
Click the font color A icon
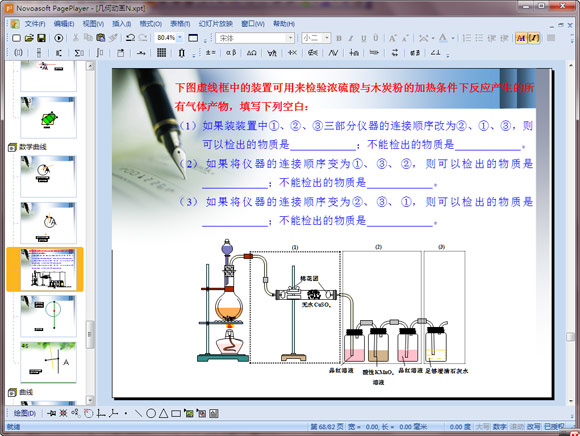point(443,38)
